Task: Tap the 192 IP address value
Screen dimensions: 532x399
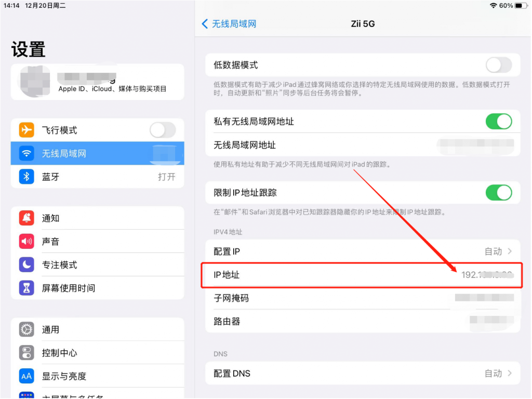Action: (487, 274)
